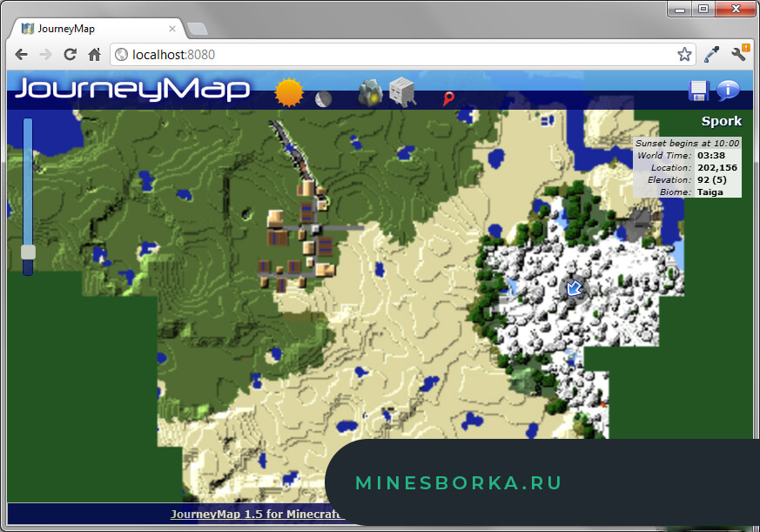Click the player position arrow marker
The image size is (760, 532).
575,289
